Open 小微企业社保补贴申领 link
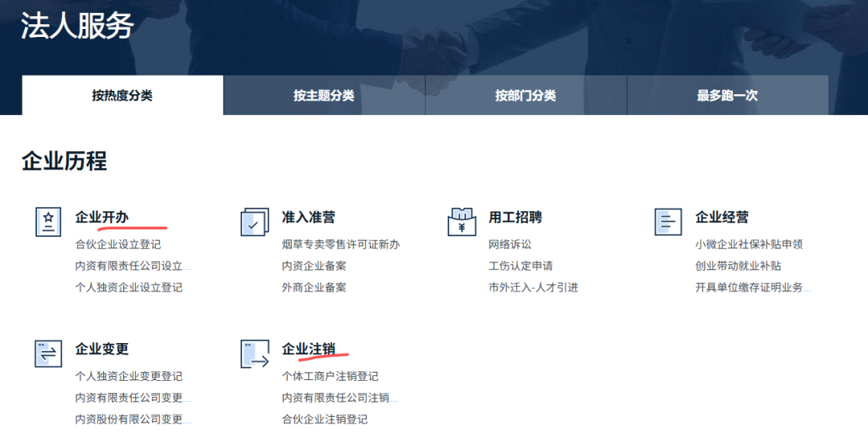 (749, 244)
